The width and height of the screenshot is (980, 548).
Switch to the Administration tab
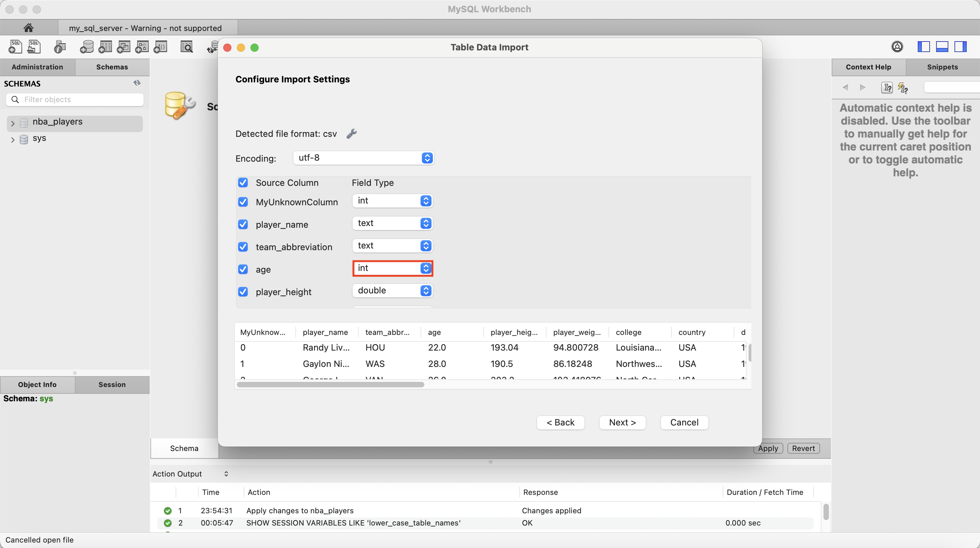point(37,67)
